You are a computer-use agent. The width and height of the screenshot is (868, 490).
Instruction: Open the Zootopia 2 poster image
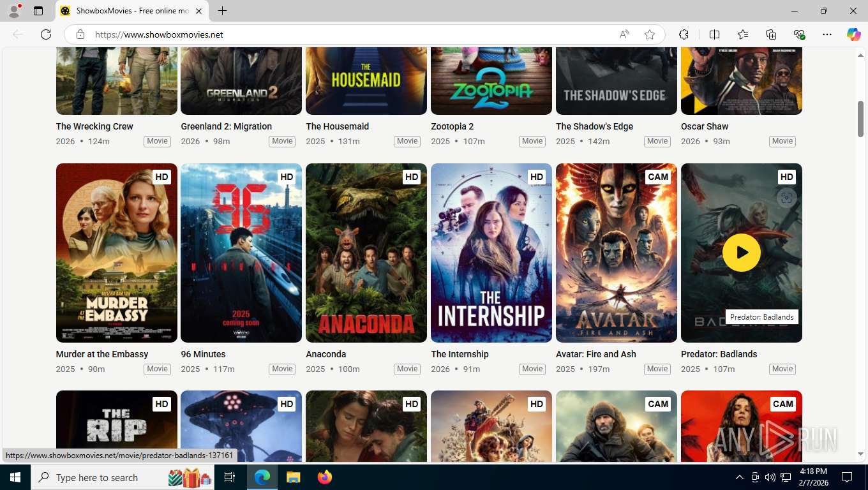click(x=491, y=80)
